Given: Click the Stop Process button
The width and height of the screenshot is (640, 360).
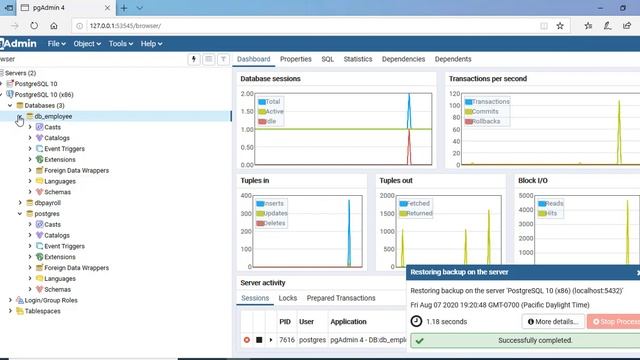Looking at the screenshot, I should coord(614,322).
